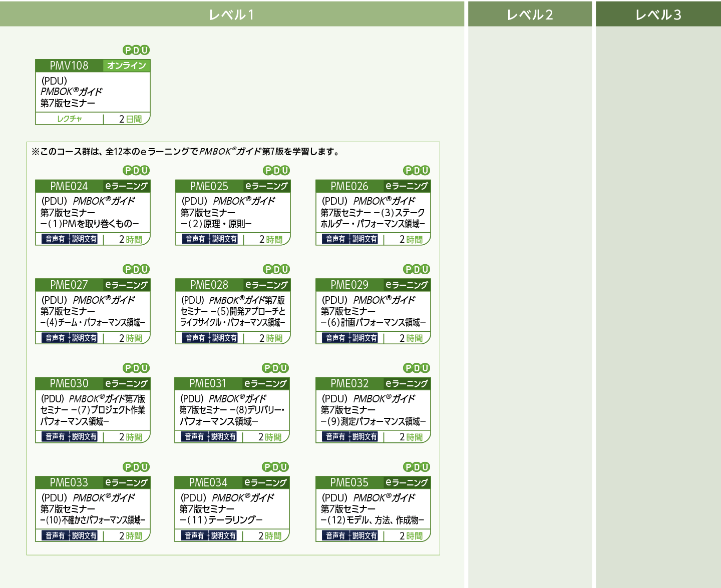Screen dimensions: 721x588
Task: Click the PDU badge above PME034
Action: click(275, 467)
